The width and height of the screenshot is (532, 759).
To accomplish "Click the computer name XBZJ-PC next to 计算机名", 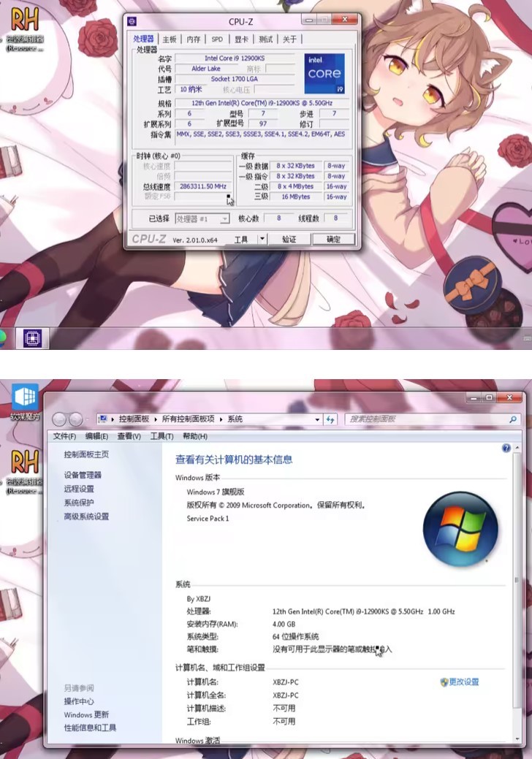I will click(286, 682).
